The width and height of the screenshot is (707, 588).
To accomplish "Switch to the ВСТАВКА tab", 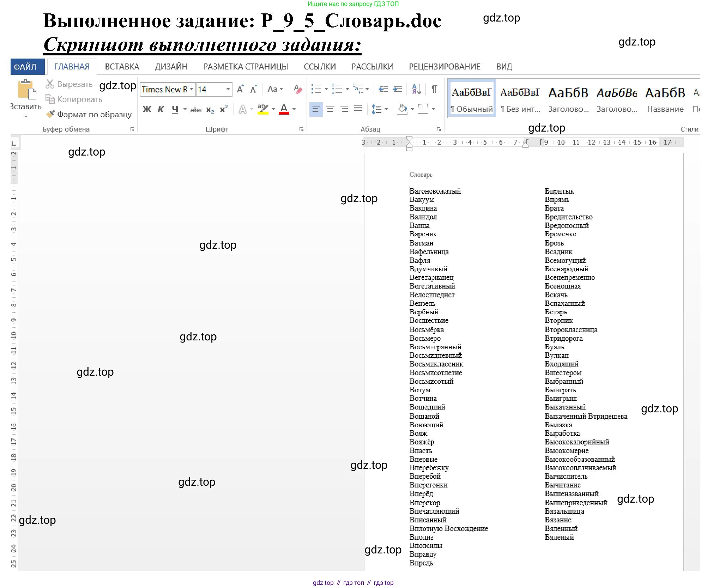I will [122, 67].
